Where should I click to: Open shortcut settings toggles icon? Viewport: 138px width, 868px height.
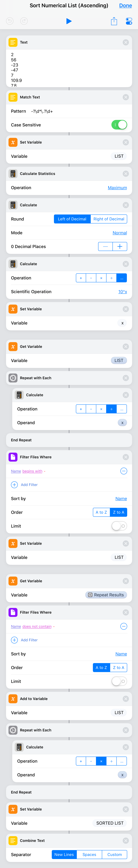(x=129, y=21)
